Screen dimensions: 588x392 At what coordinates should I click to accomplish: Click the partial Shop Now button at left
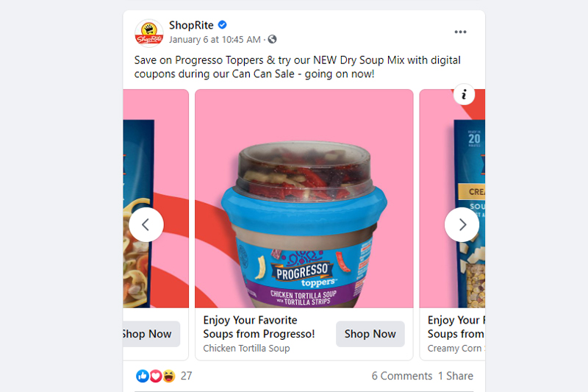[151, 334]
